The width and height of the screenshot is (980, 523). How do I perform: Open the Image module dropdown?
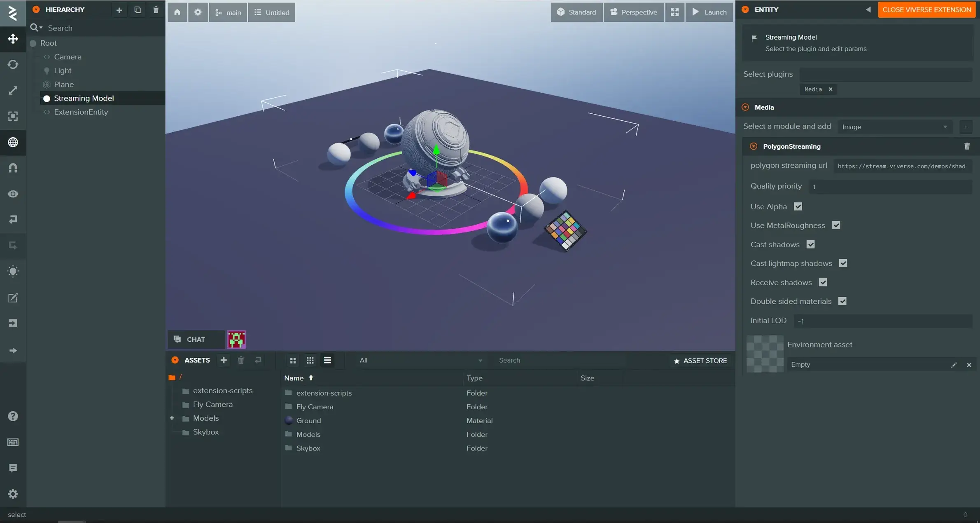pos(946,127)
